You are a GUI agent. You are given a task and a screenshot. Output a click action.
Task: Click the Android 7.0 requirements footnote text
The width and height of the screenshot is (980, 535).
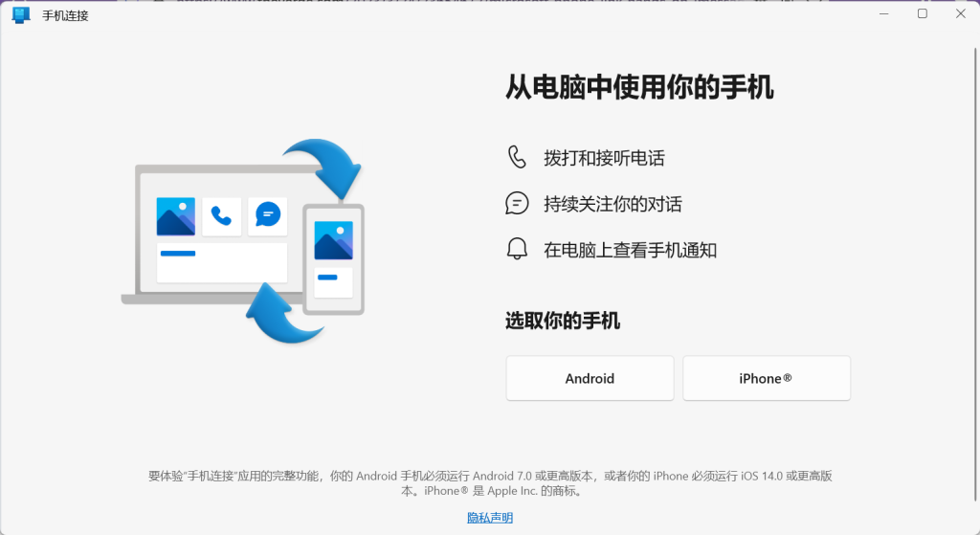490,483
